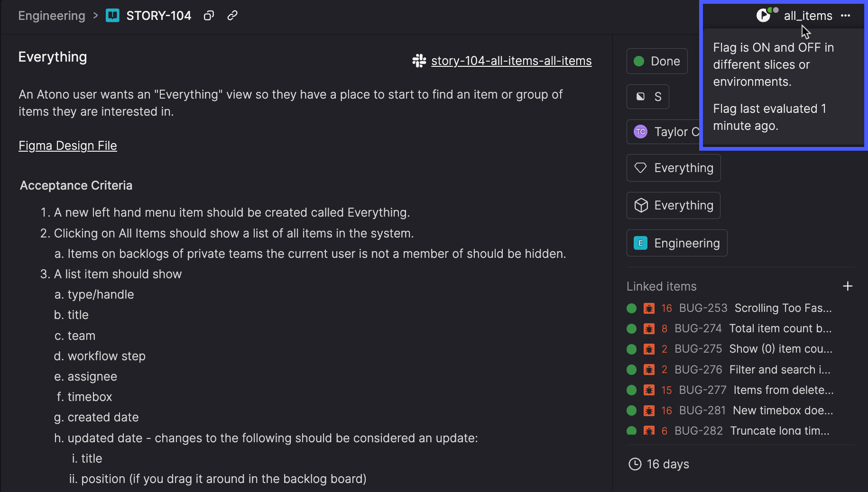The width and height of the screenshot is (868, 492).
Task: Open the Done workflow step dropdown
Action: pos(657,61)
